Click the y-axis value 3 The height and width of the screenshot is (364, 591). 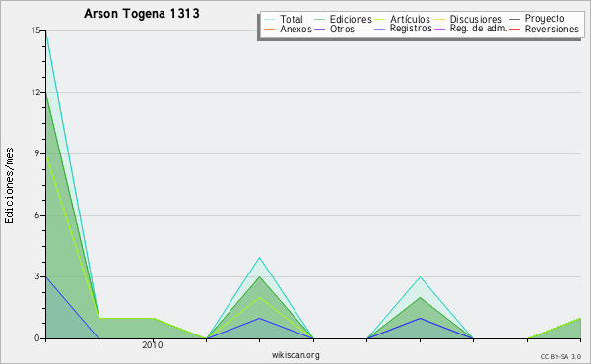tap(37, 276)
